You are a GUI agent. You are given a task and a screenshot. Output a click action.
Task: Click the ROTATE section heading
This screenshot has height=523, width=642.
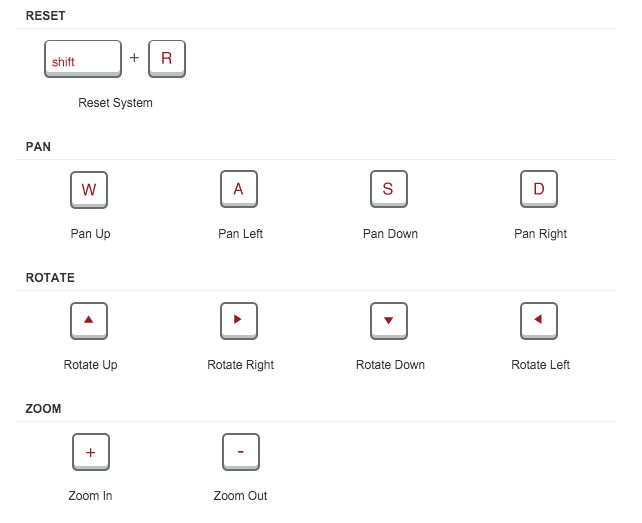50,278
